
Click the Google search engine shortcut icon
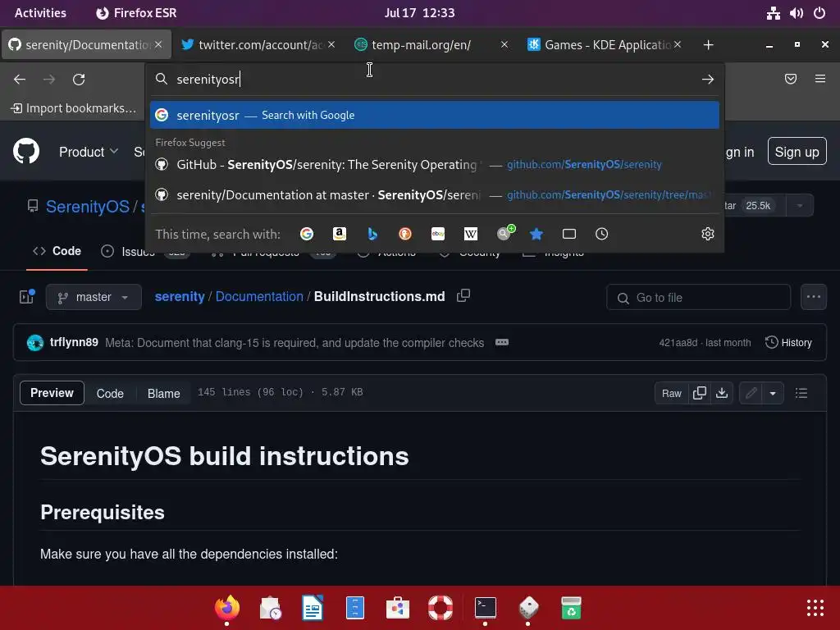307,234
